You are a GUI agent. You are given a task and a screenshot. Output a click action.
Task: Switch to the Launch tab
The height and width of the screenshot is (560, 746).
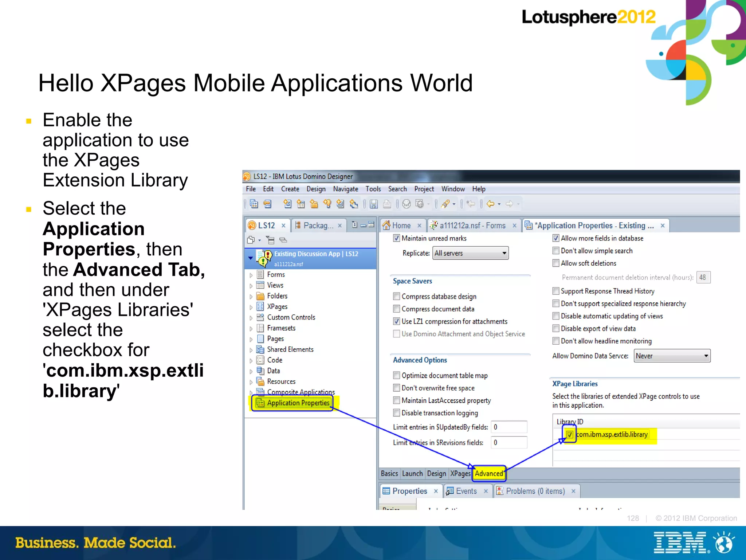pyautogui.click(x=412, y=473)
